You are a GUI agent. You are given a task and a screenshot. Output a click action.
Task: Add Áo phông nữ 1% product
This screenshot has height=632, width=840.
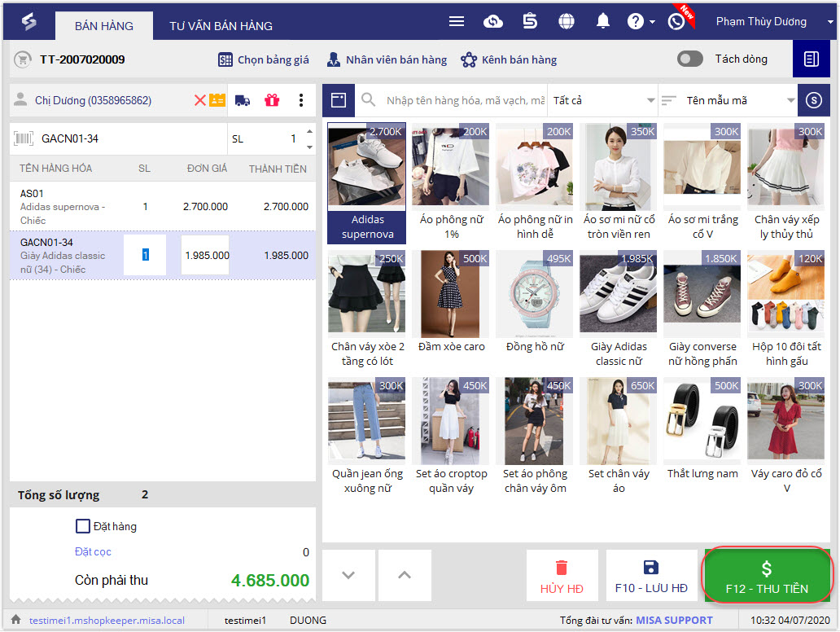(x=451, y=183)
